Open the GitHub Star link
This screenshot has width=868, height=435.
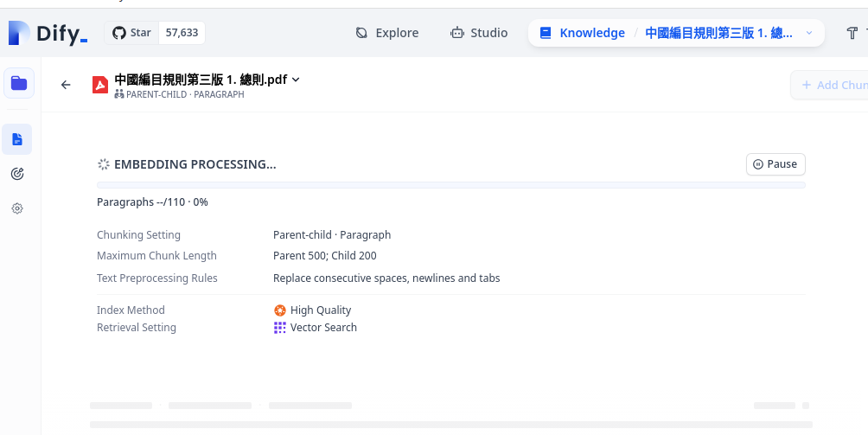pos(131,33)
